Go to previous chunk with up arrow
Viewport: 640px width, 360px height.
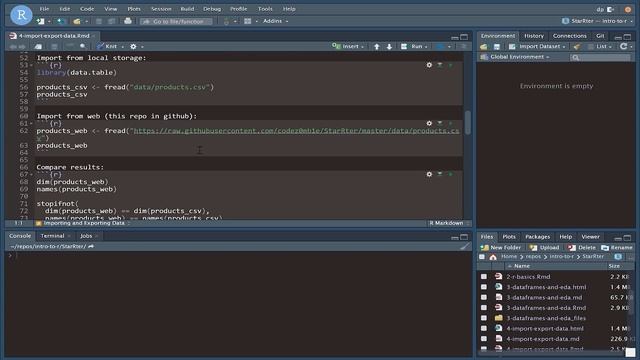(377, 47)
